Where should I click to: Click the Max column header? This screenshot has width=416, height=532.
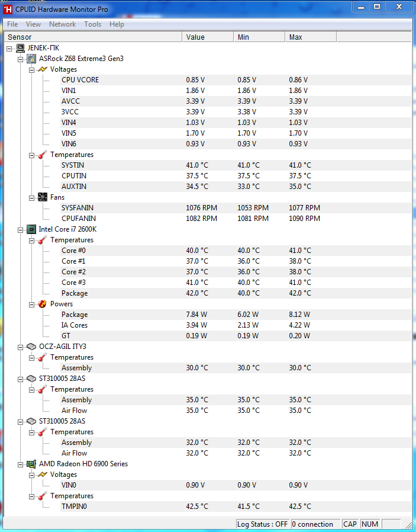pos(310,37)
